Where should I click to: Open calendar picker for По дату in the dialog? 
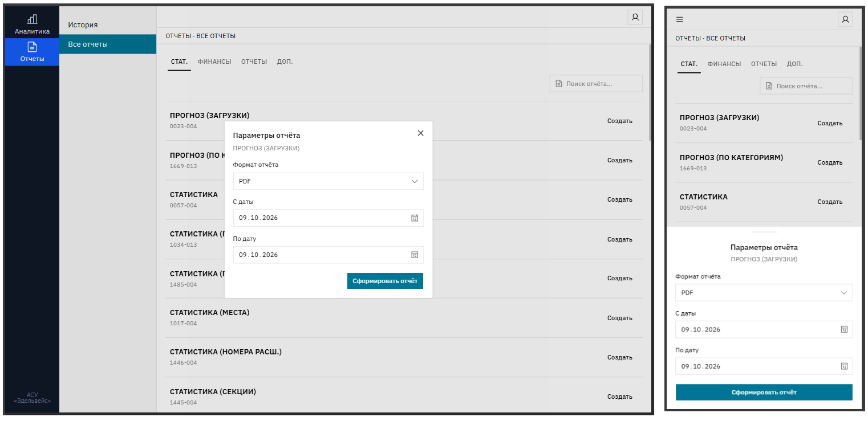click(x=415, y=255)
